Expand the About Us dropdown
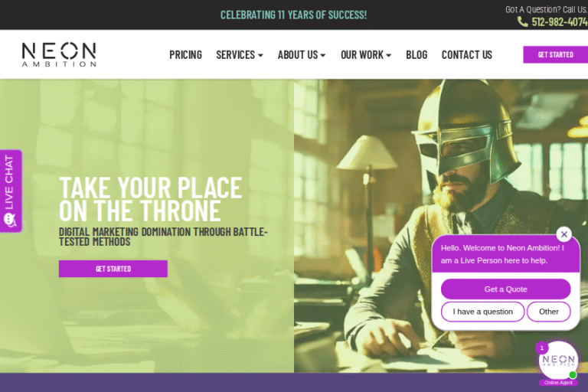This screenshot has height=392, width=588. [302, 55]
